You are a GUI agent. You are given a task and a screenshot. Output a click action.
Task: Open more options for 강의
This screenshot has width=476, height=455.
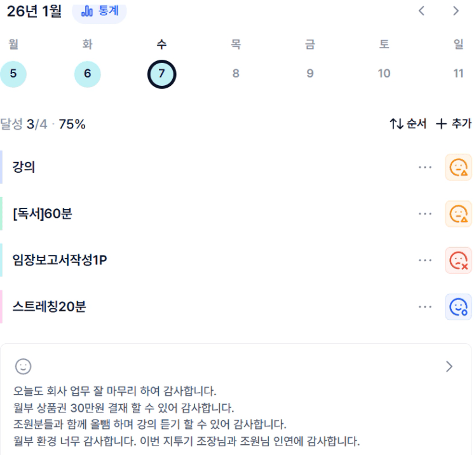coord(425,167)
